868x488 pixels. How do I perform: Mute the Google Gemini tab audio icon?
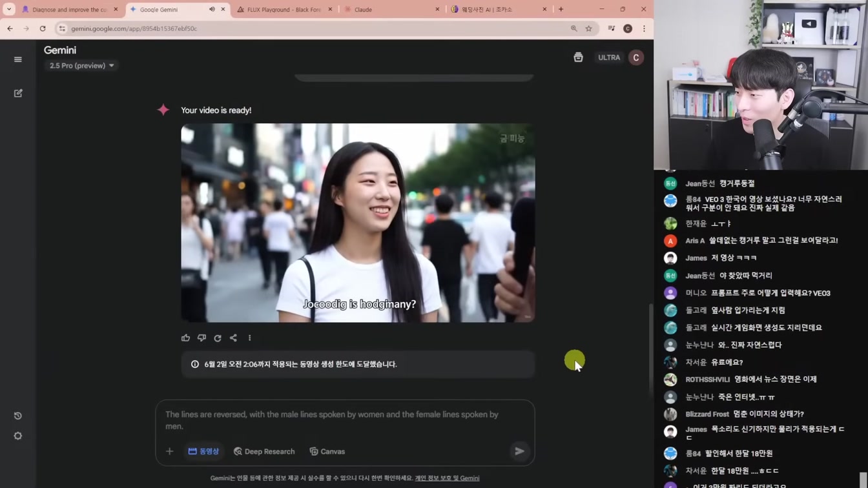pos(212,9)
